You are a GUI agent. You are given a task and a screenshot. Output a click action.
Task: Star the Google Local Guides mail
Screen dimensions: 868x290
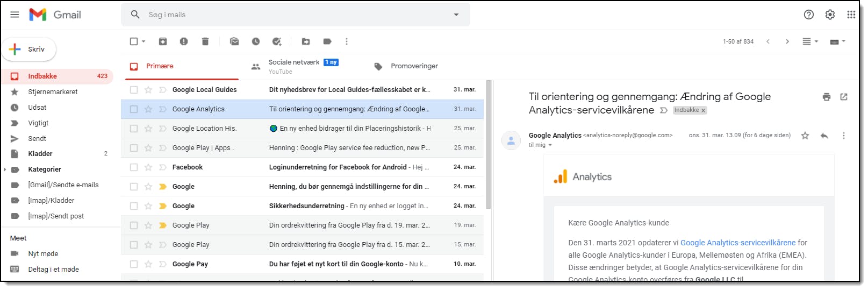(x=148, y=90)
